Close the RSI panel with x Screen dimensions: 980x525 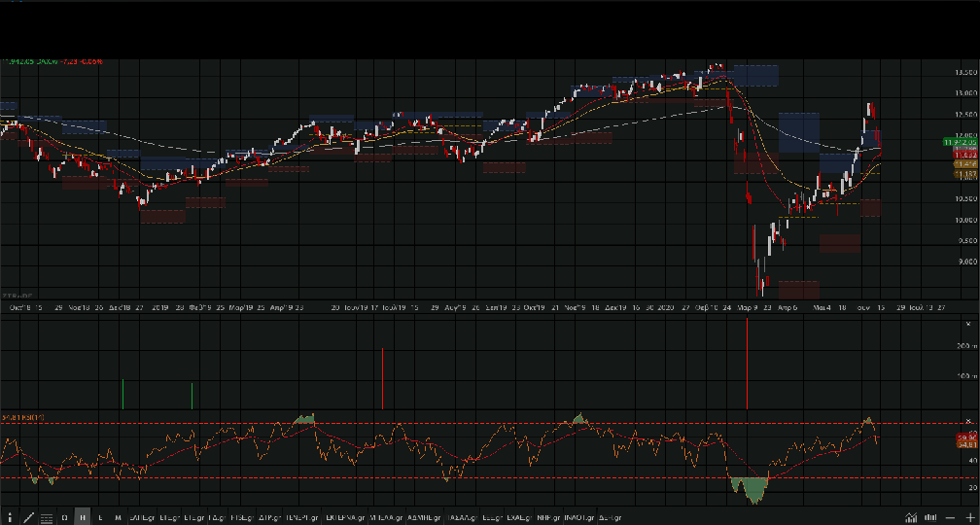[968, 420]
